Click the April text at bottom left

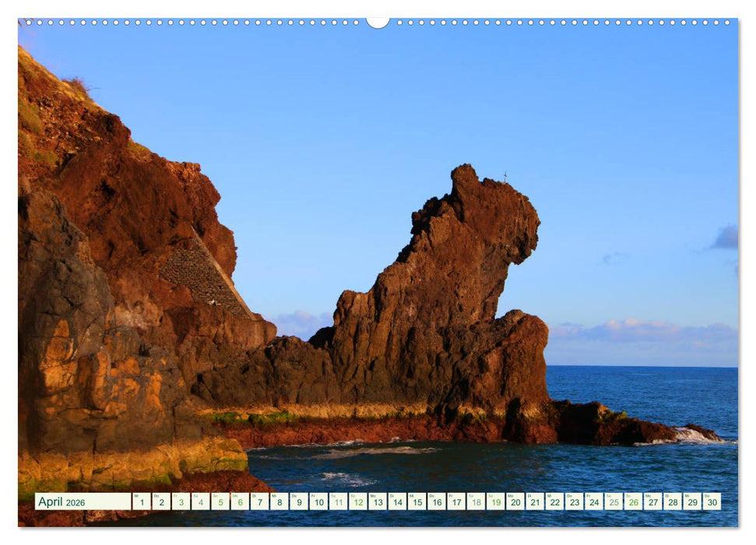[x=53, y=505]
